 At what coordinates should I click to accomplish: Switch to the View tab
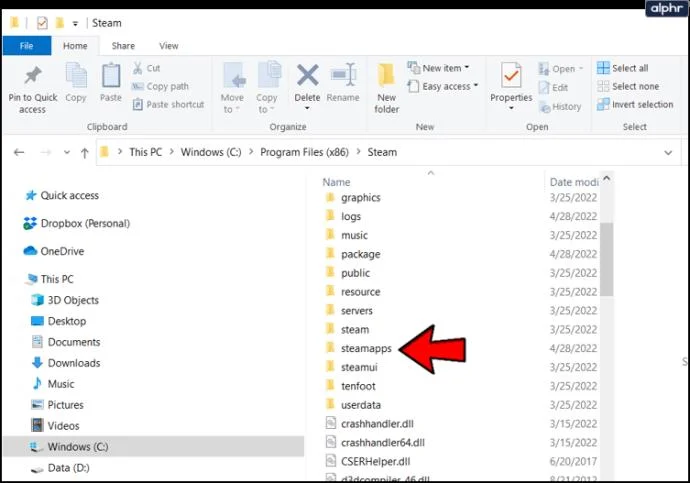169,46
